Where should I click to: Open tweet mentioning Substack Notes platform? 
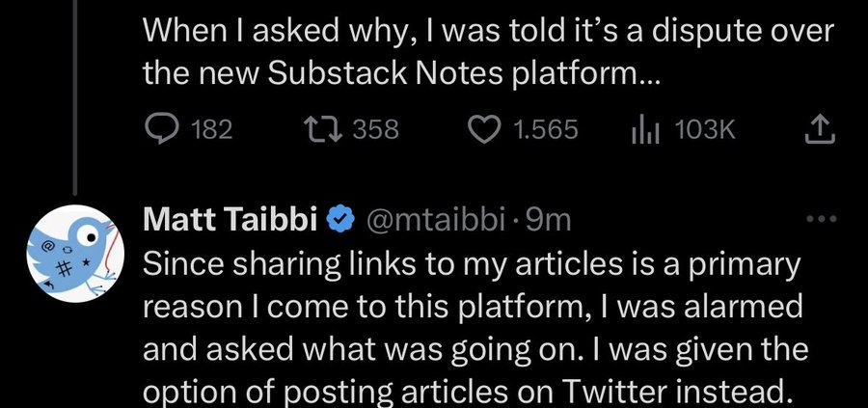pos(488,53)
